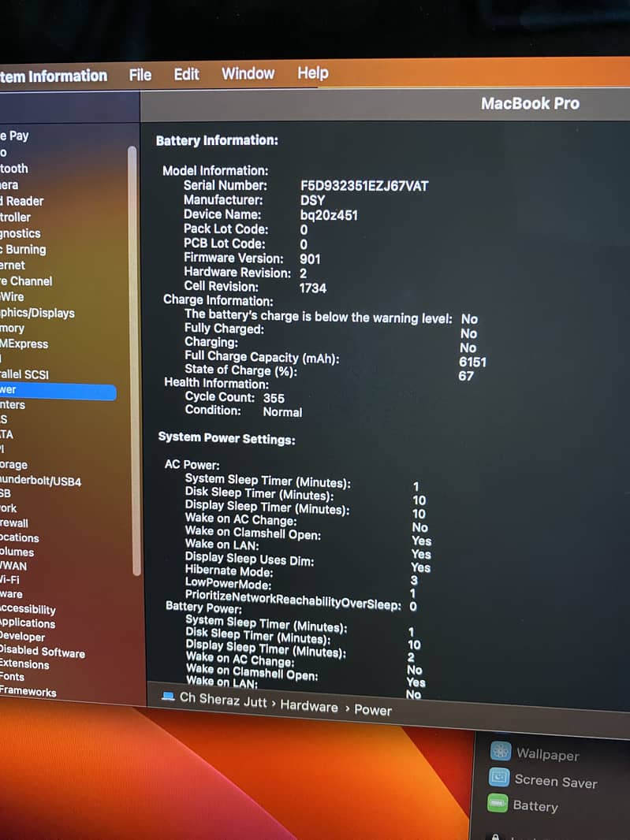
Task: Click the MacBook Pro window title
Action: tap(530, 103)
